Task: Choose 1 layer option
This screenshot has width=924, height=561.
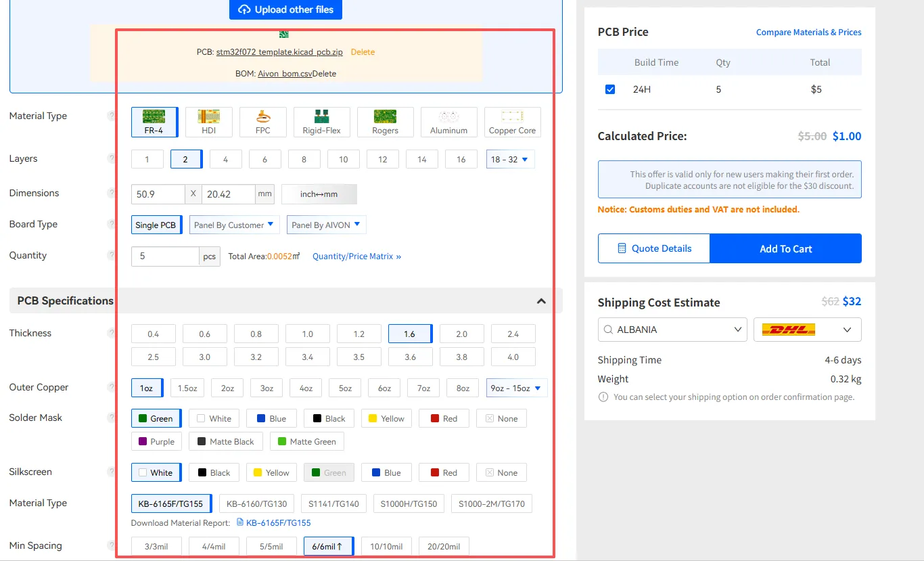Action: tap(147, 160)
